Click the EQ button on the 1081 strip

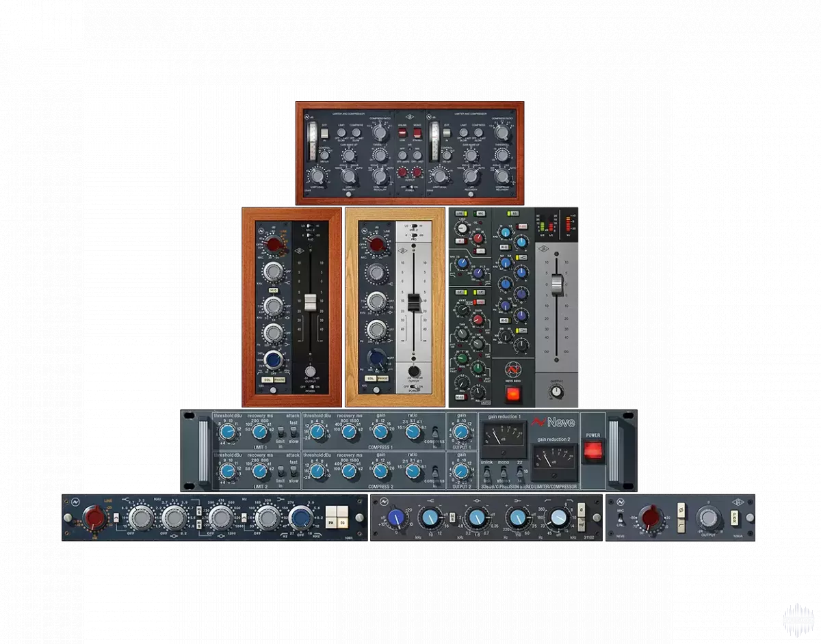pyautogui.click(x=343, y=522)
